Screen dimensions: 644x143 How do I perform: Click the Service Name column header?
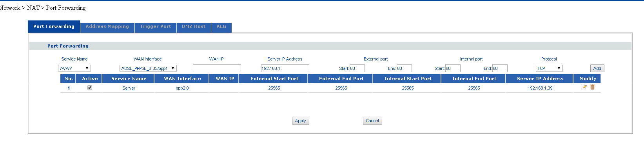[129, 79]
